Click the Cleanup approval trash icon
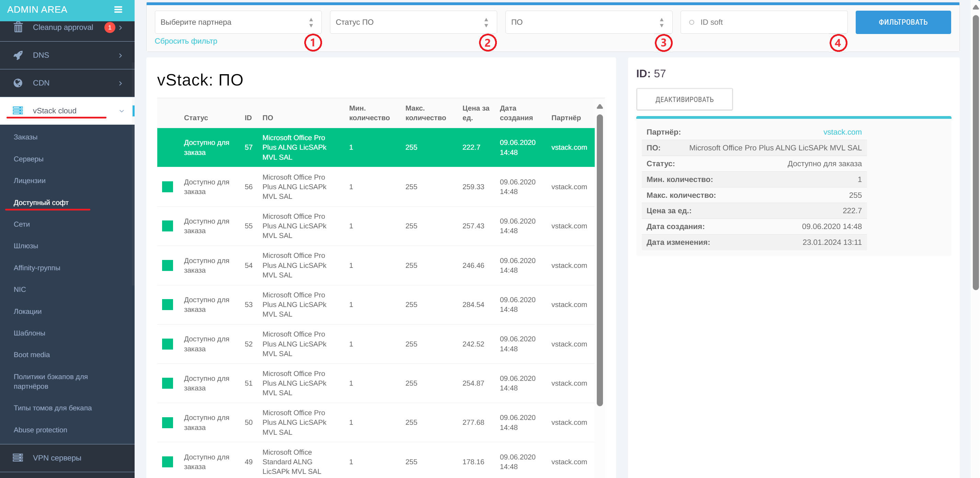Image resolution: width=980 pixels, height=478 pixels. 18,27
